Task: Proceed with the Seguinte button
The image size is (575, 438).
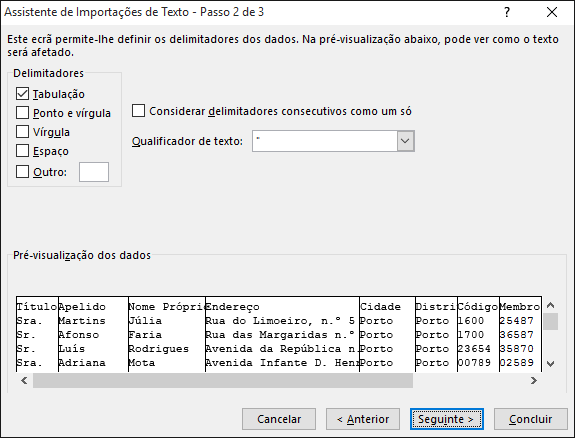Action: pyautogui.click(x=447, y=419)
